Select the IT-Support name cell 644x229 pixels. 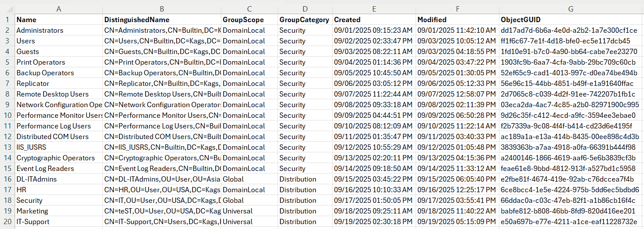(x=59, y=221)
